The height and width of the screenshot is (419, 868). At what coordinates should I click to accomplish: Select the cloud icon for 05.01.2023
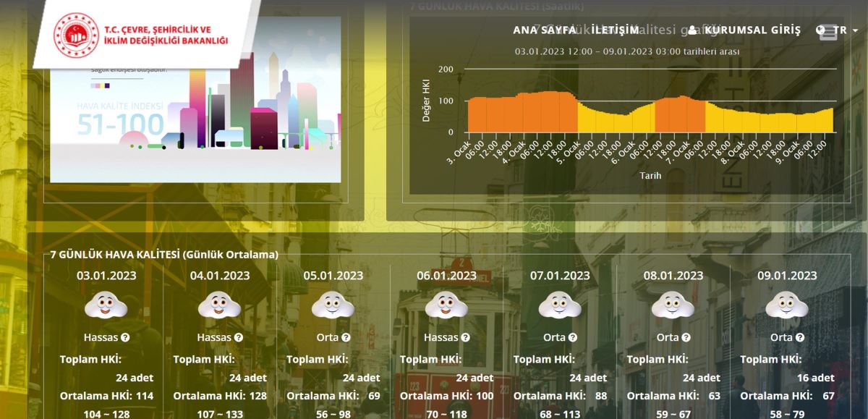pos(333,305)
